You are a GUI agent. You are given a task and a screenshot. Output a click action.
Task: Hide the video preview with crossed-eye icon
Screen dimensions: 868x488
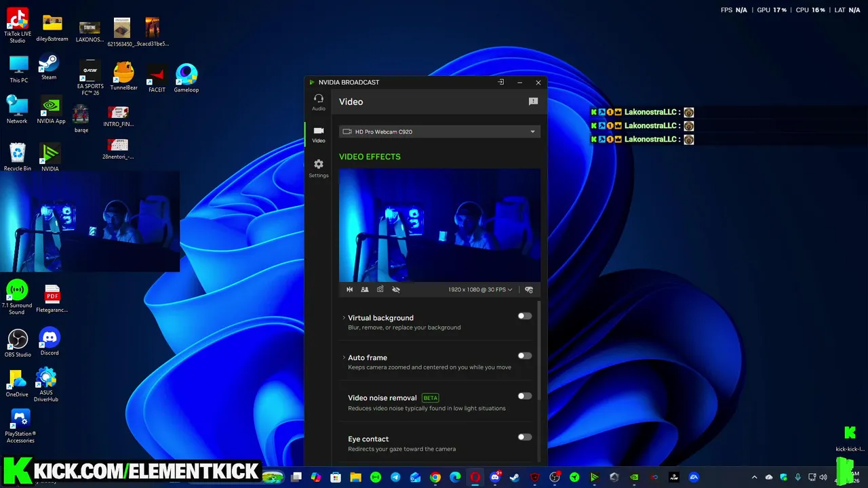tap(396, 289)
